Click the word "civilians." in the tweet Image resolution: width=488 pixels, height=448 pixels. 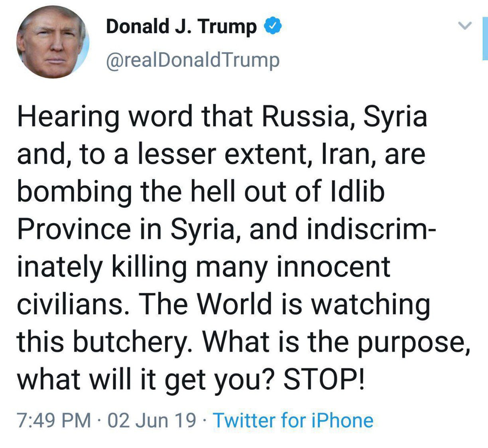click(x=71, y=304)
